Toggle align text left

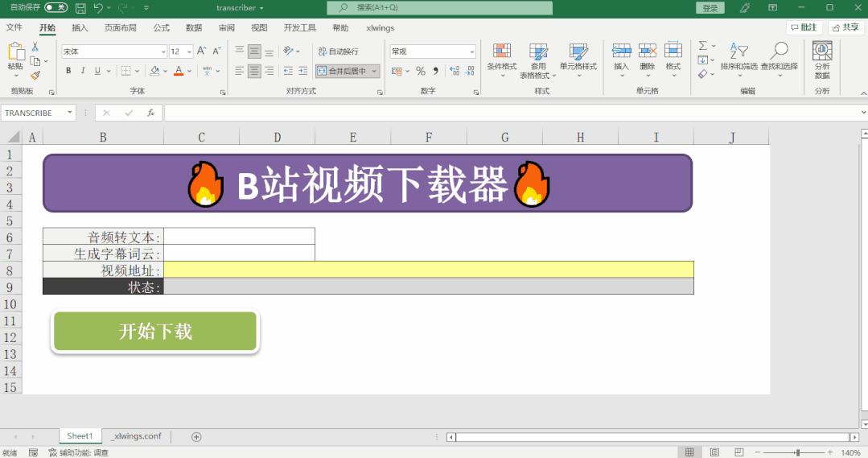point(240,71)
